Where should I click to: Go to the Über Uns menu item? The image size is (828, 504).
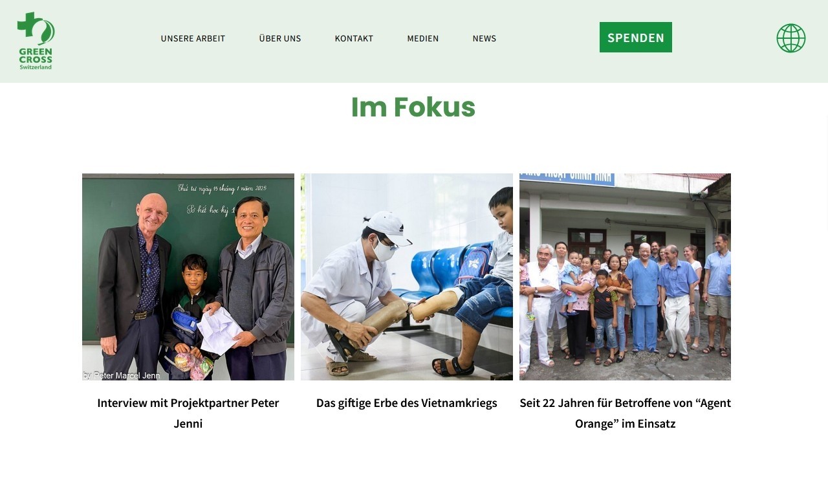280,38
